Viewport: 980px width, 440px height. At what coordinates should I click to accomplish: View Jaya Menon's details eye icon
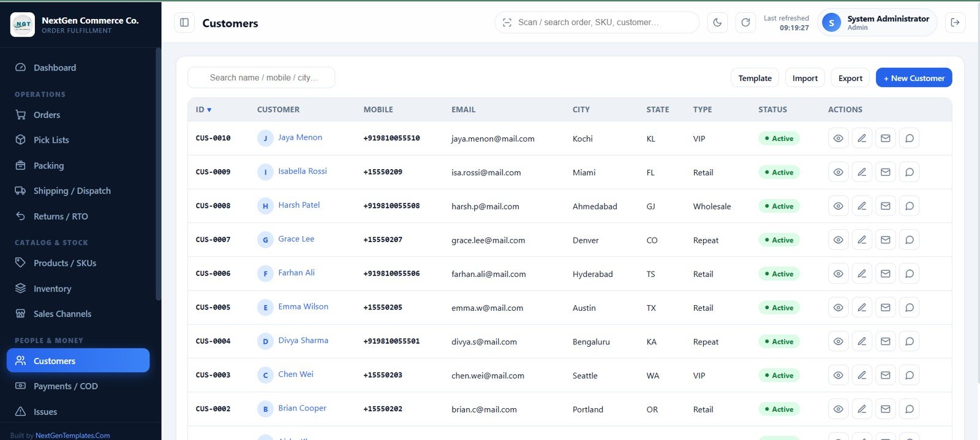coord(839,138)
